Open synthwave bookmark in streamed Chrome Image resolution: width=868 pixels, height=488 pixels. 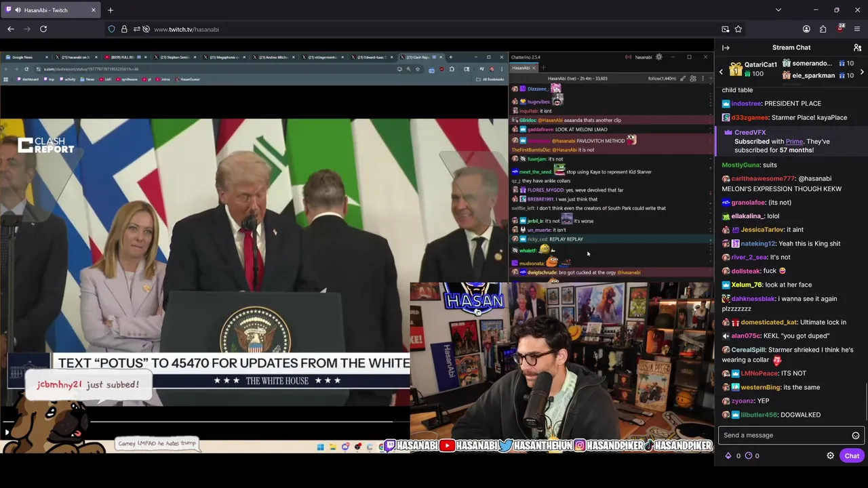tap(127, 79)
